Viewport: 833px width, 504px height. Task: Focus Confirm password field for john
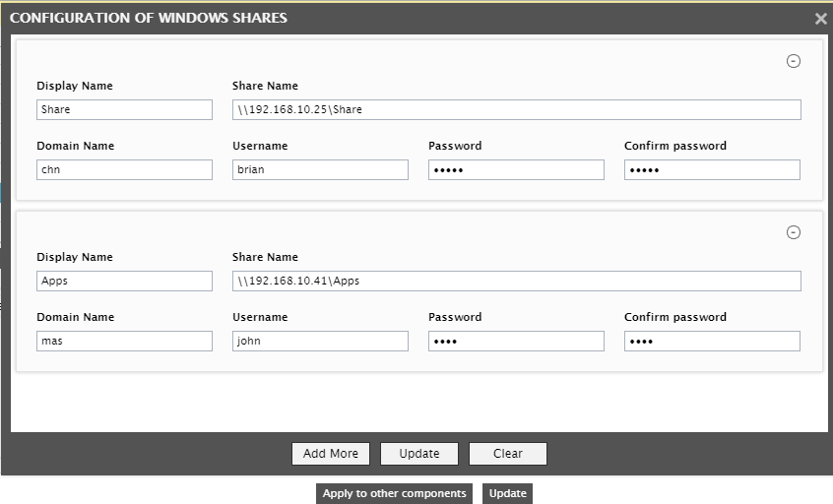pyautogui.click(x=712, y=341)
